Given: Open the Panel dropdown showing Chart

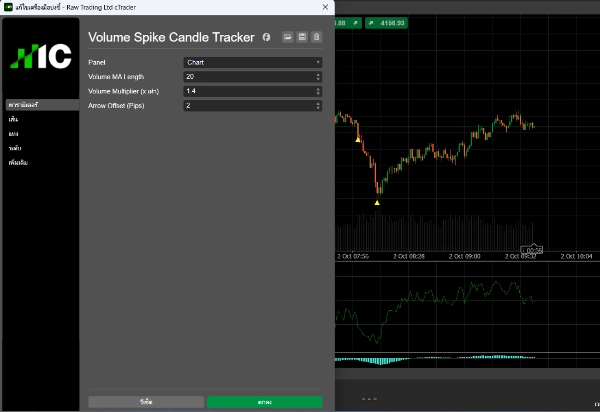Looking at the screenshot, I should (x=253, y=62).
